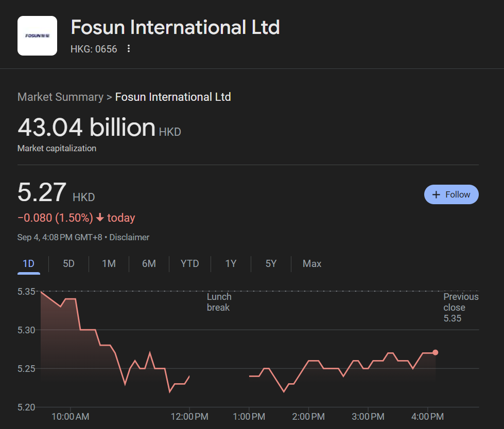Click the Fosun International Ltd breadcrumb text
The width and height of the screenshot is (504, 429).
coord(173,97)
